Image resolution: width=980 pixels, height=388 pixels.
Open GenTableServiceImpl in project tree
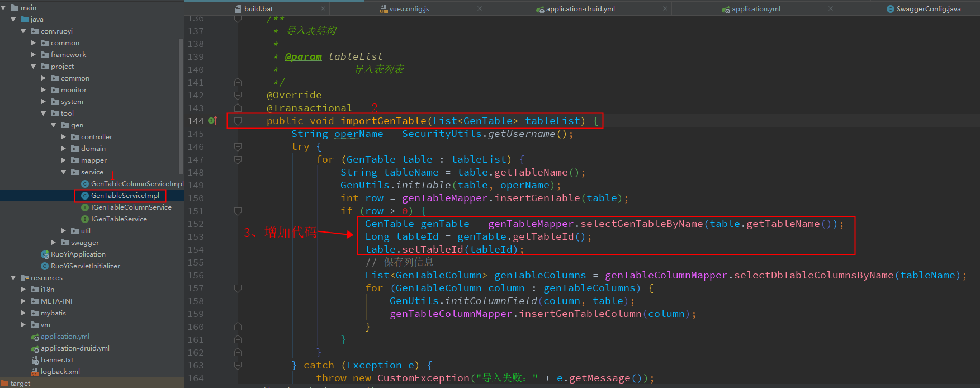pyautogui.click(x=125, y=196)
